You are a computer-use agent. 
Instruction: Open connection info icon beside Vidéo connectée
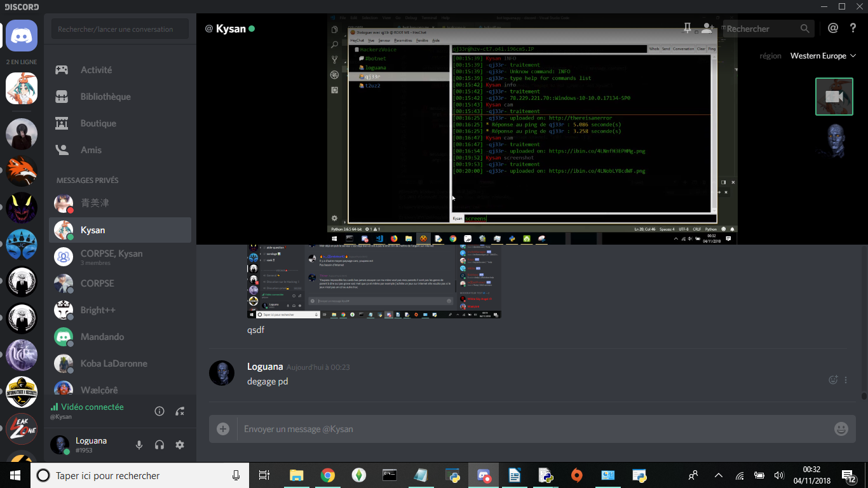pos(159,411)
